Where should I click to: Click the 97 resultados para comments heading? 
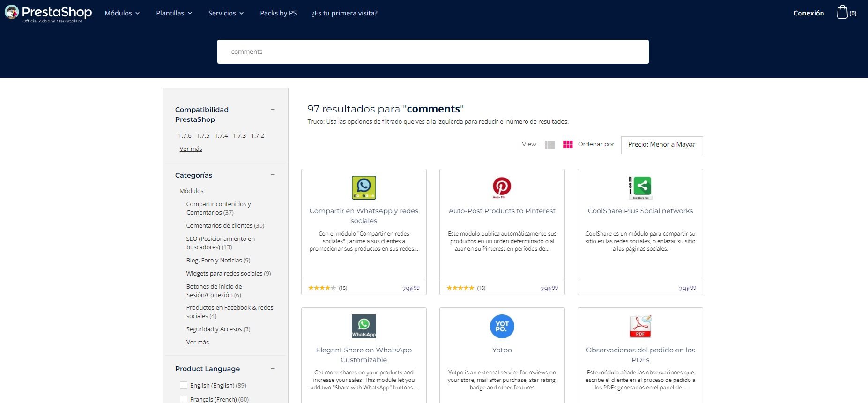tap(386, 109)
